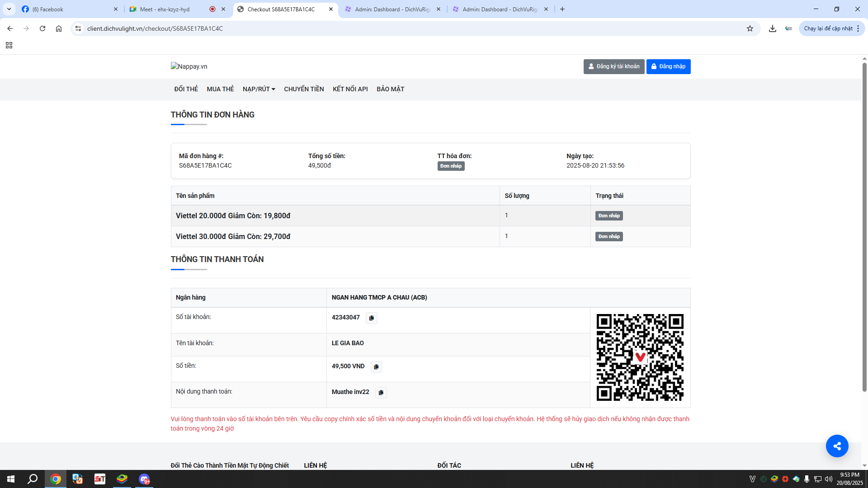Image resolution: width=868 pixels, height=488 pixels.
Task: Open the tab search chevron
Action: (x=9, y=9)
